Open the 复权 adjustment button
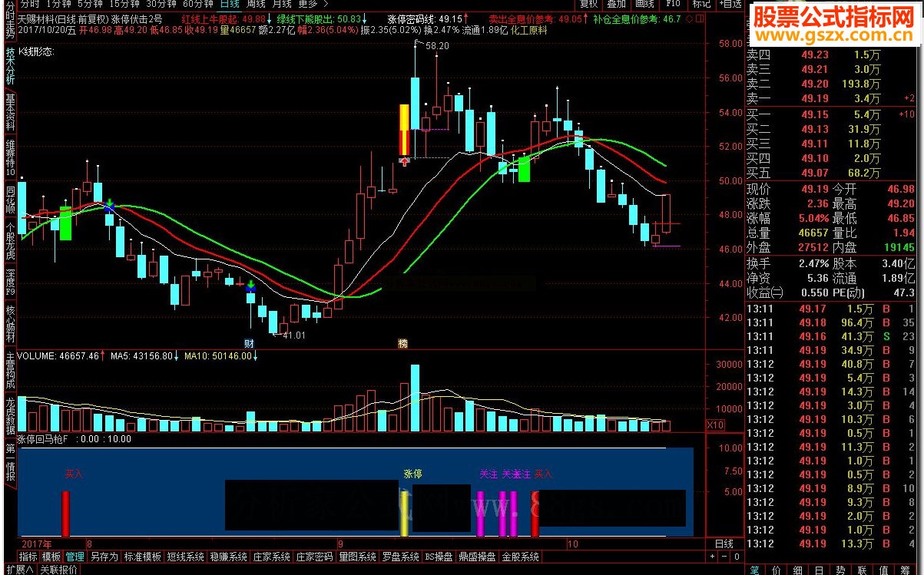Viewport: 924px width, 575px height. point(588,4)
